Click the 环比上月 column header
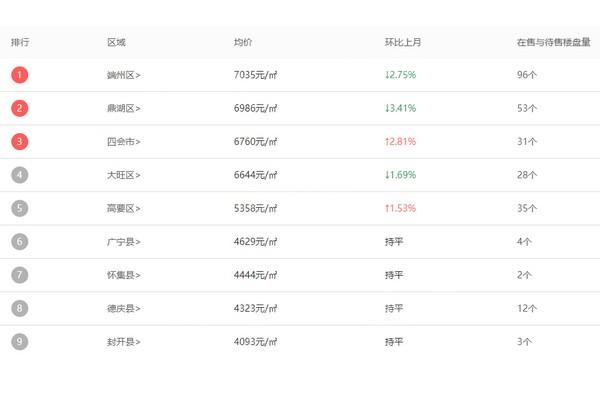 (403, 42)
